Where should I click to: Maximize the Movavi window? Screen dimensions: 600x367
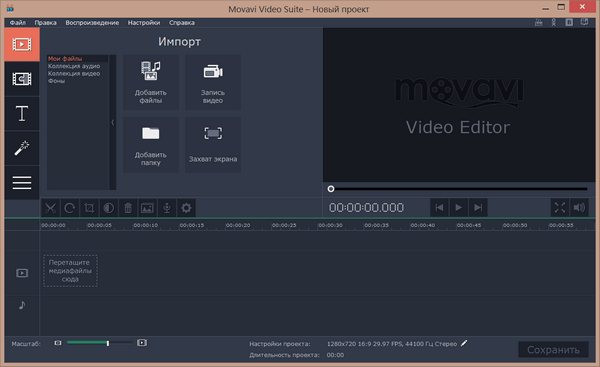561,7
